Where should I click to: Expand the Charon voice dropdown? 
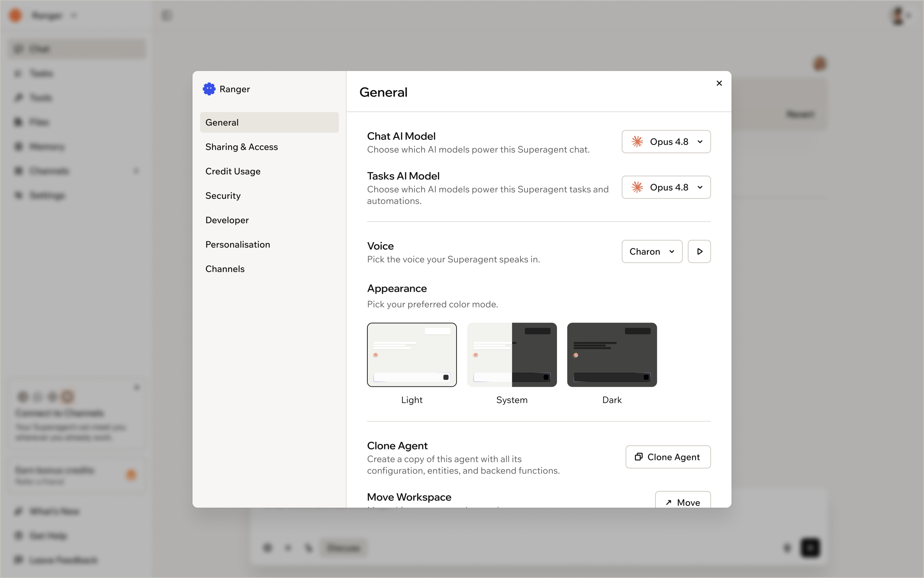pyautogui.click(x=652, y=252)
